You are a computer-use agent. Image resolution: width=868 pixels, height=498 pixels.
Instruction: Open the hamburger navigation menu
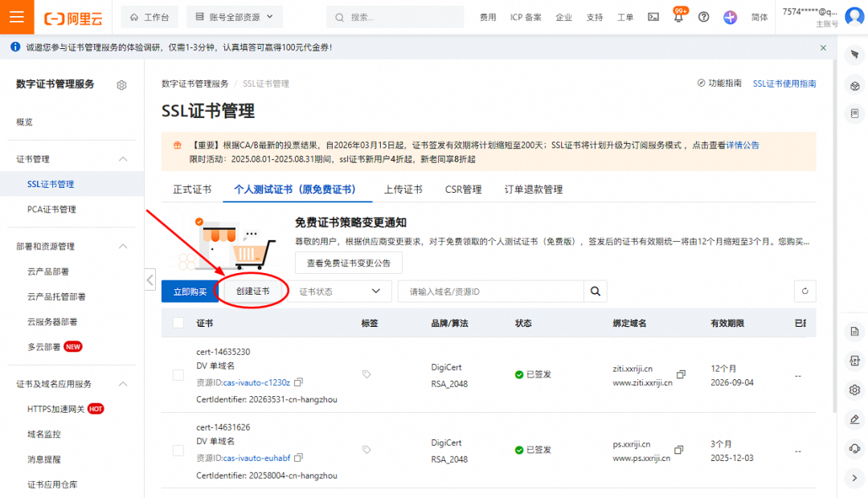click(17, 17)
